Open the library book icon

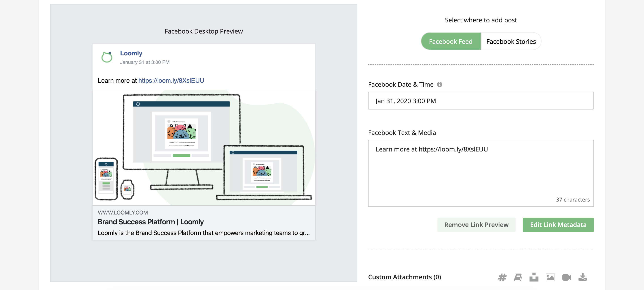(x=518, y=277)
